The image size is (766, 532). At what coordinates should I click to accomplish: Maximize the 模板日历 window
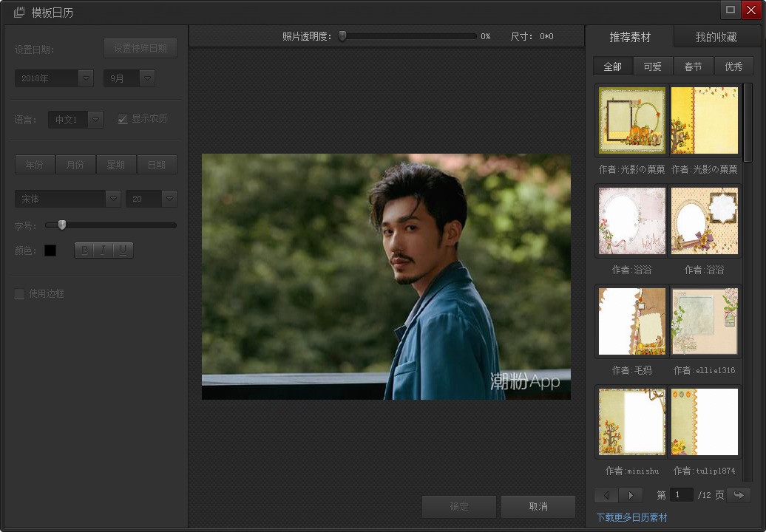click(x=730, y=10)
